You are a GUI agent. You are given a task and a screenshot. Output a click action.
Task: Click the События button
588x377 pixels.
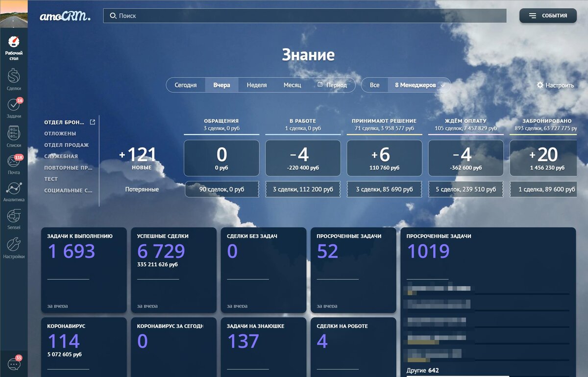(547, 15)
